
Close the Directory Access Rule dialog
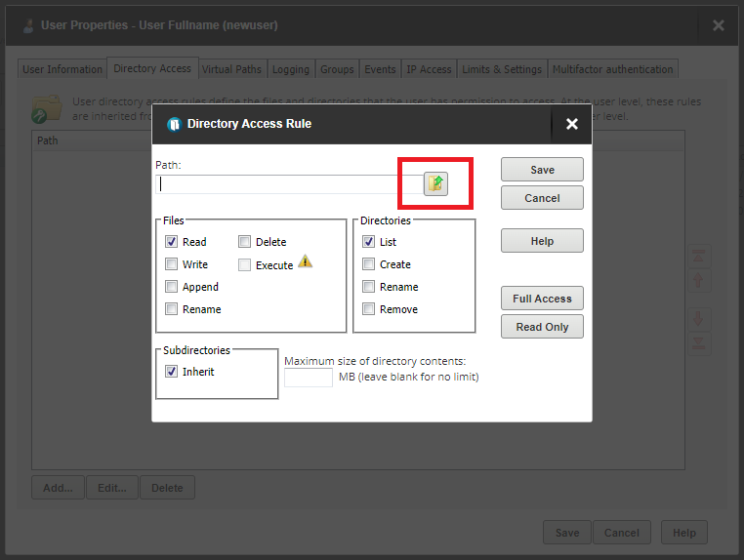click(x=572, y=124)
